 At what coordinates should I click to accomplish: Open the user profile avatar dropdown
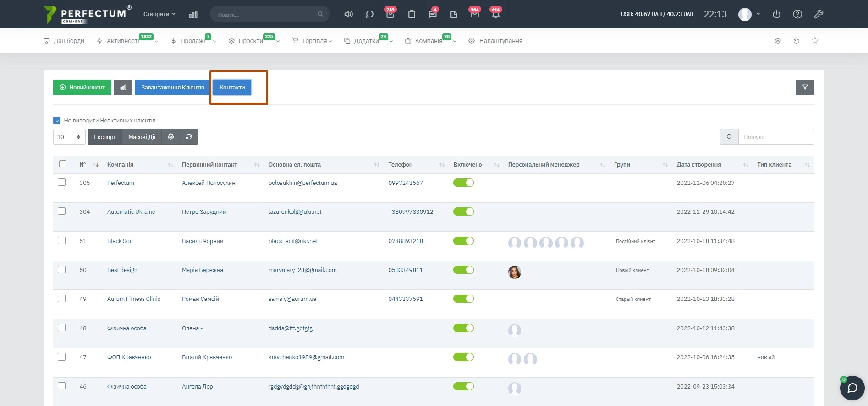749,14
